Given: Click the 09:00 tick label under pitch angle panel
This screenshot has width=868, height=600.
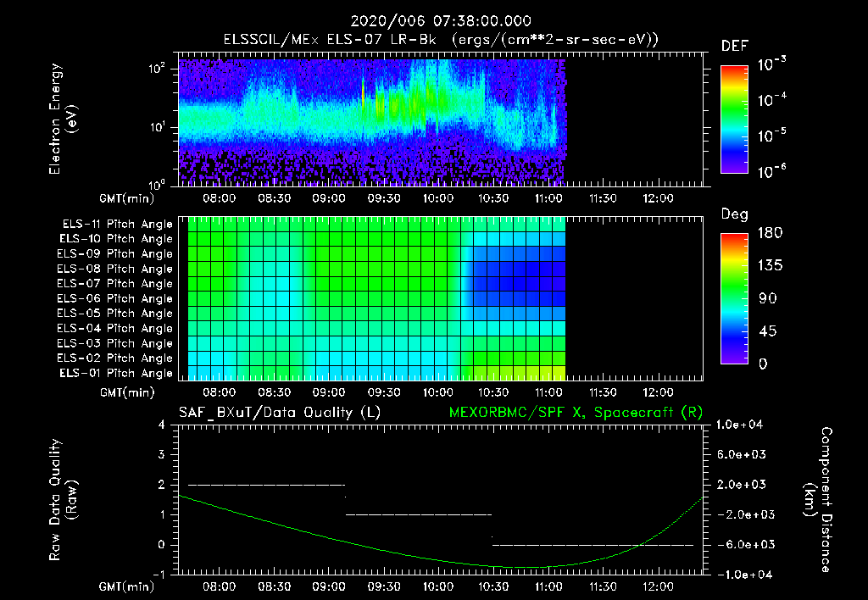Looking at the screenshot, I should [329, 392].
